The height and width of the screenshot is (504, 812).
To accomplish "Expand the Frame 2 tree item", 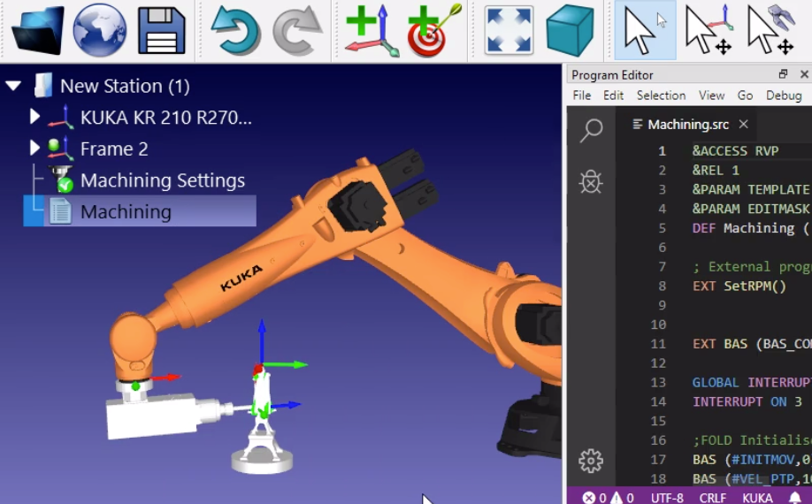I will 34,149.
